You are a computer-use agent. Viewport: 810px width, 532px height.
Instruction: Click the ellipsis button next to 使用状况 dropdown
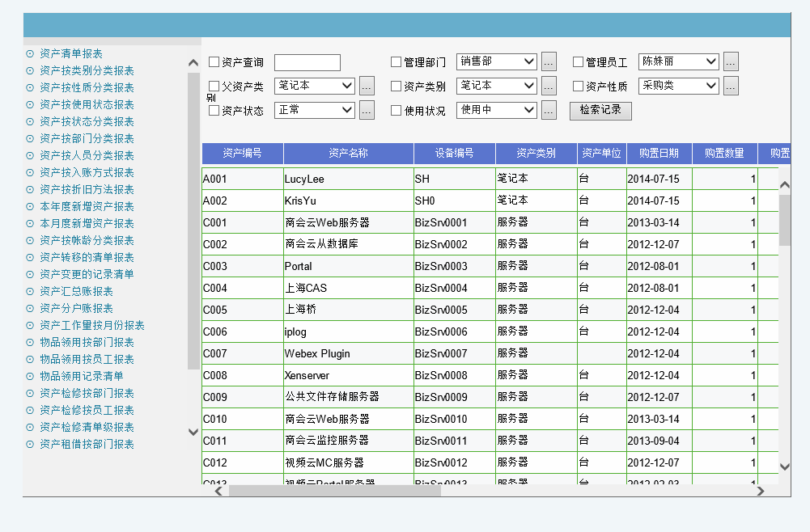click(x=549, y=111)
